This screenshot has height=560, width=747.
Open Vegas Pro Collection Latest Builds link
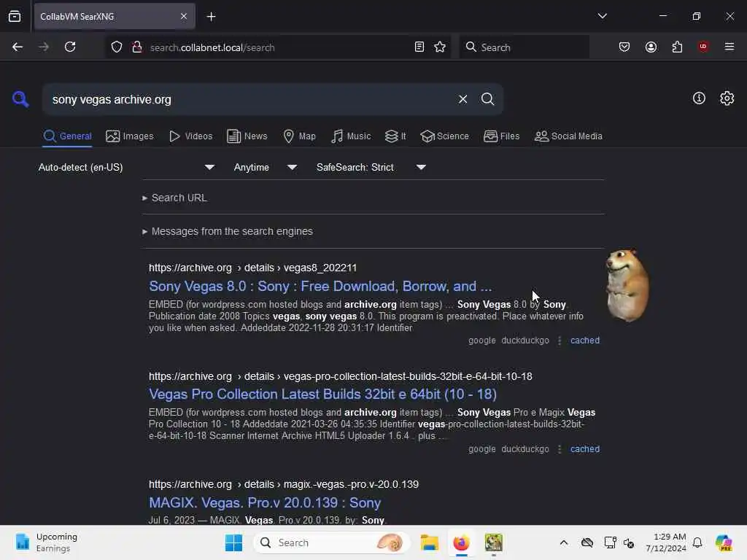point(322,394)
